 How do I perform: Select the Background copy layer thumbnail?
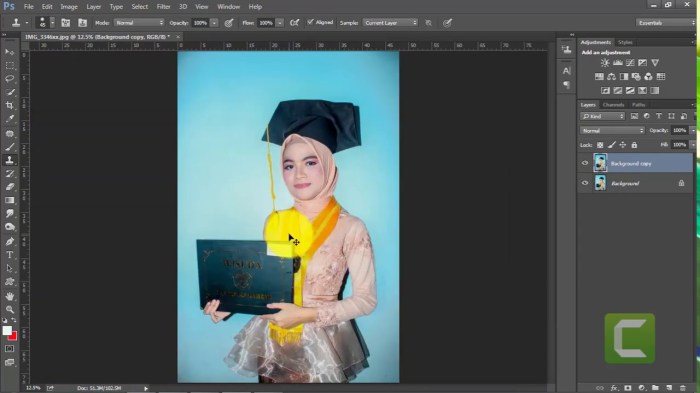pos(600,163)
